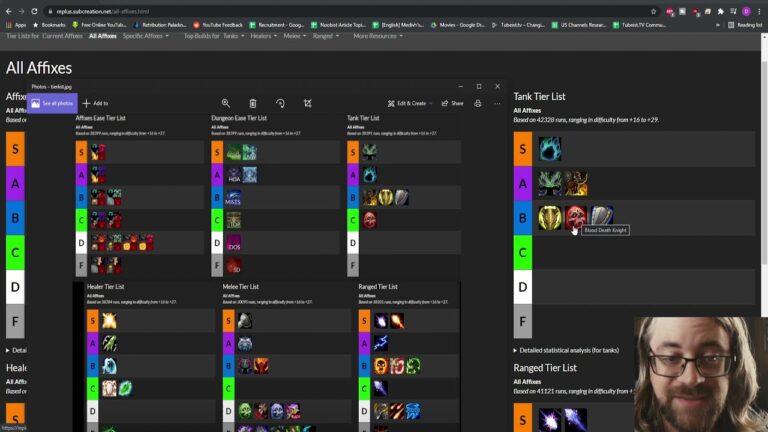Open the 'Free Online YouTub...' bookmark
This screenshot has height=432, width=768.
(x=99, y=24)
